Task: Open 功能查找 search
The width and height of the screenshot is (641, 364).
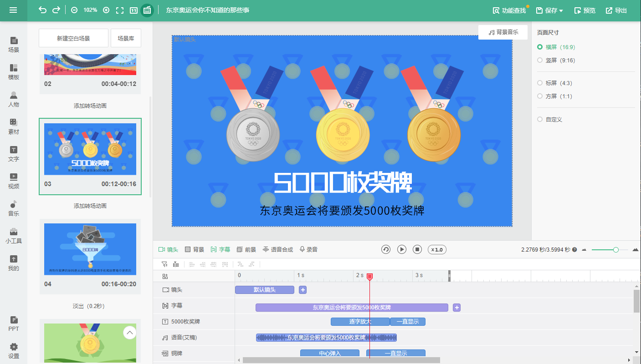Action: pos(509,10)
